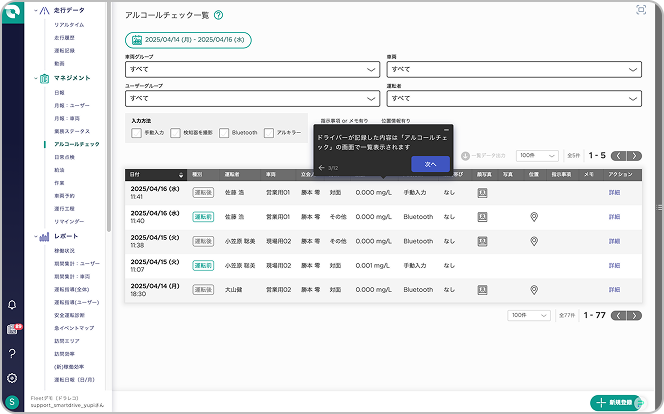The image size is (664, 414).
Task: Click driver name 大山健
Action: click(x=233, y=290)
